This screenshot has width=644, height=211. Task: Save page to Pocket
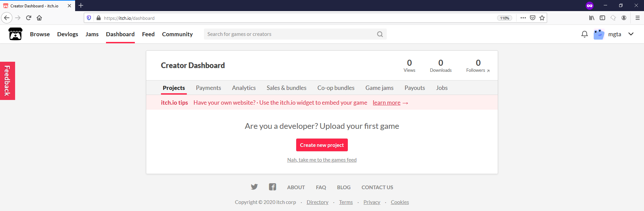pos(533,18)
